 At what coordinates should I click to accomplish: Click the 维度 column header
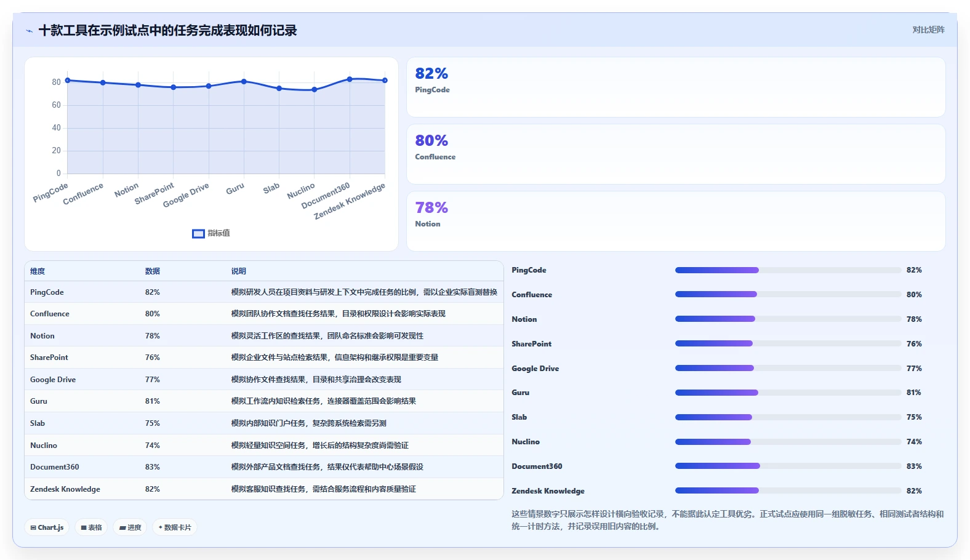click(38, 271)
